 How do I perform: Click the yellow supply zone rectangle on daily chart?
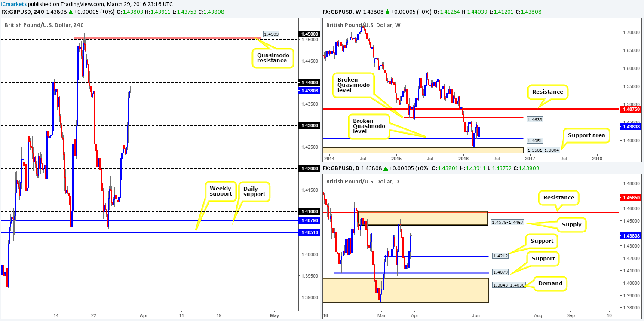[x=423, y=218]
